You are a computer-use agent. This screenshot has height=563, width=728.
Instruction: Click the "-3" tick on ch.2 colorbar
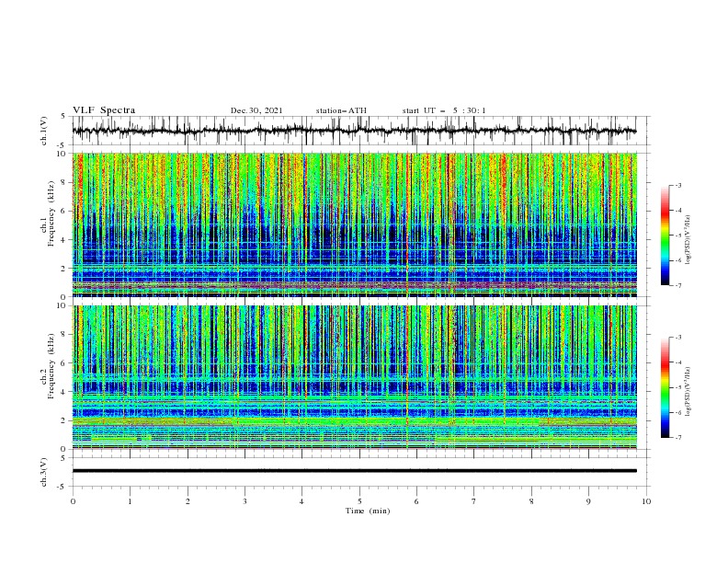[678, 338]
